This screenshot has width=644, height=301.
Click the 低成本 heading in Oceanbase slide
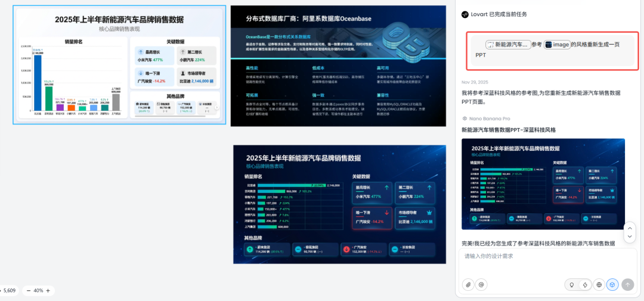point(317,68)
